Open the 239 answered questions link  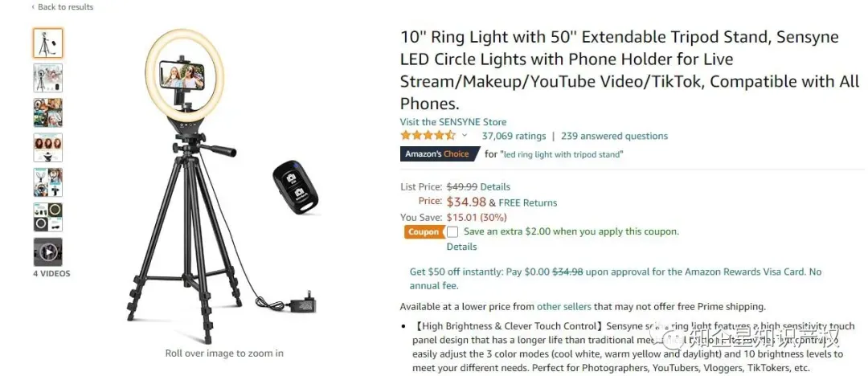coord(614,136)
